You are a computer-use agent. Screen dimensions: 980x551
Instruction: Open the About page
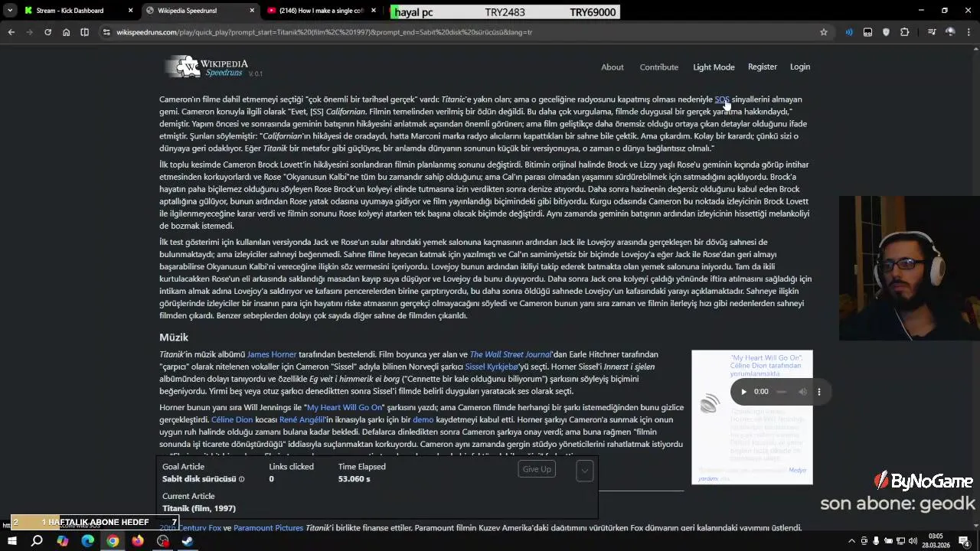(x=612, y=67)
